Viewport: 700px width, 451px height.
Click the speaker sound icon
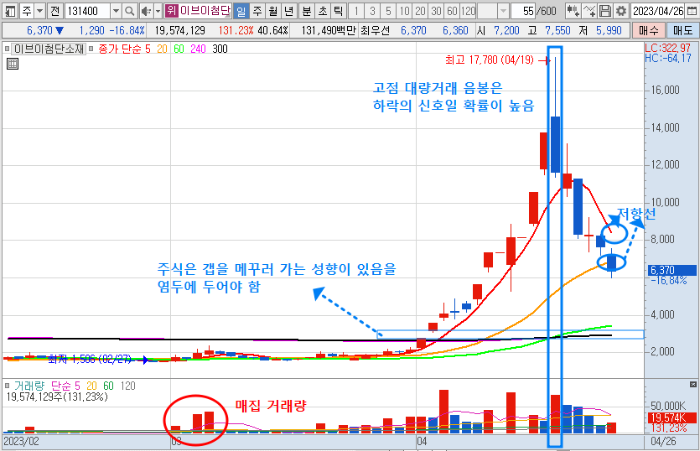(146, 11)
